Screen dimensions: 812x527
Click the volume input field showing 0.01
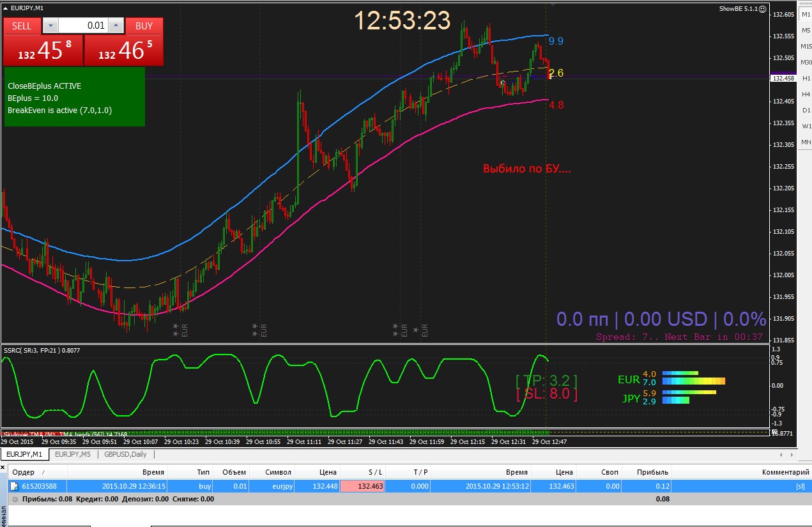pyautogui.click(x=83, y=26)
